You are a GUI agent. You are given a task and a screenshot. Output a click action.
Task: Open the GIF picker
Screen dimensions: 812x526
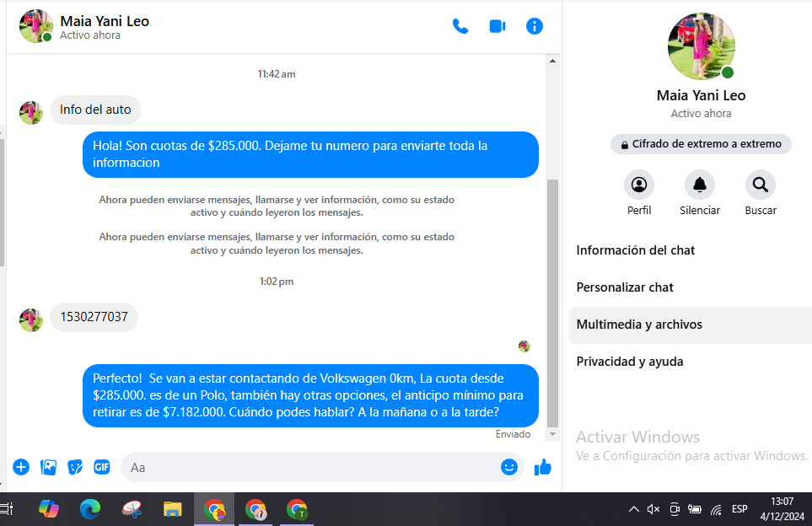coord(102,468)
